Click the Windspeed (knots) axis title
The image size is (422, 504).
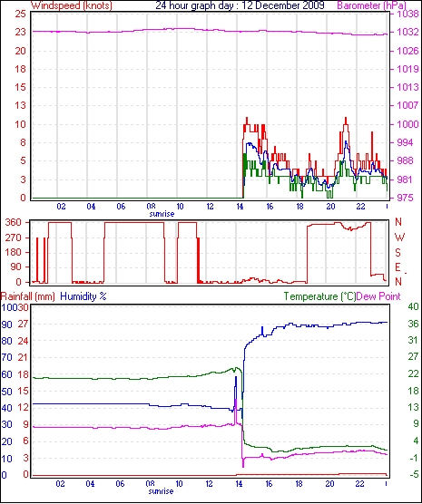pos(72,5)
